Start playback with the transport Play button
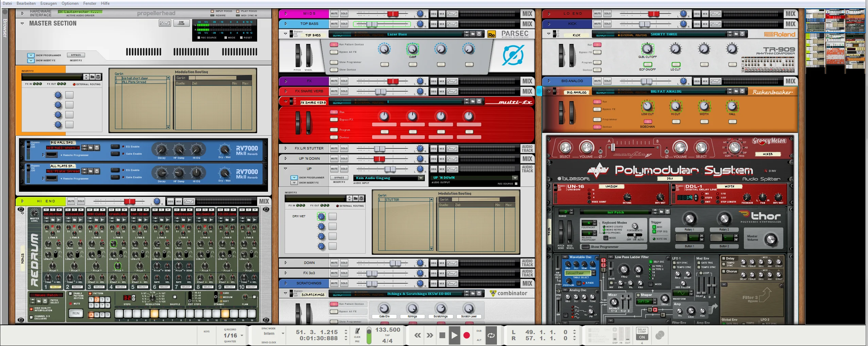 454,335
